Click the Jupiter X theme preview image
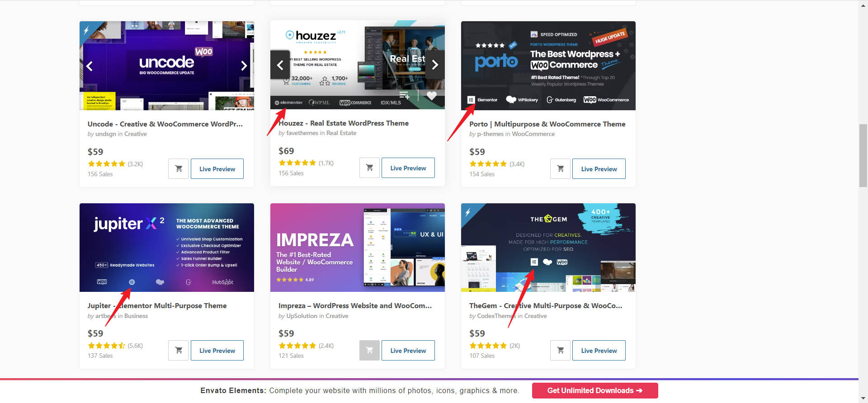Screen dimensions: 868x403 click(x=167, y=248)
